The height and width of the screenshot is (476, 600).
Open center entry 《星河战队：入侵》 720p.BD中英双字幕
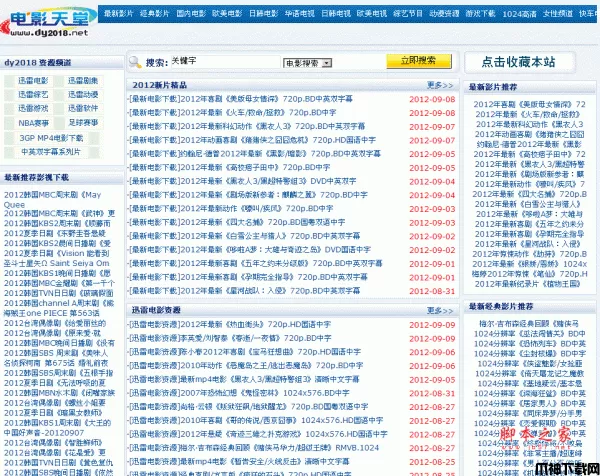point(244,291)
